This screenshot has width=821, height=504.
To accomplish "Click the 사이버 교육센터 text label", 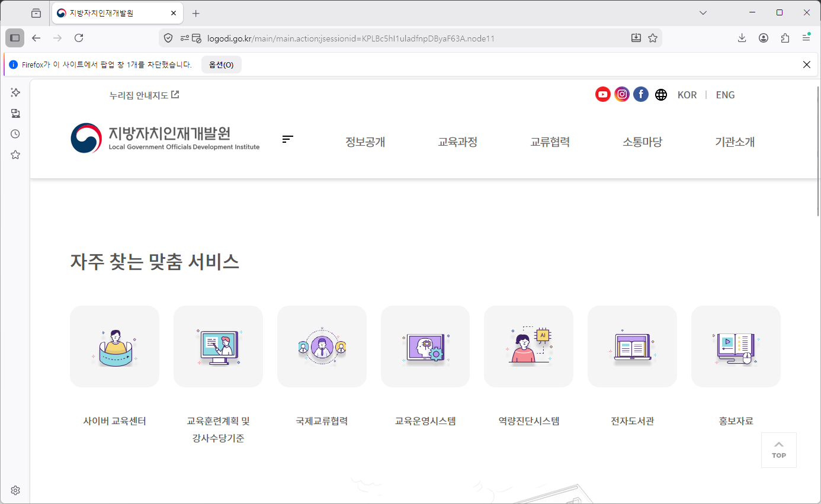I will point(114,421).
